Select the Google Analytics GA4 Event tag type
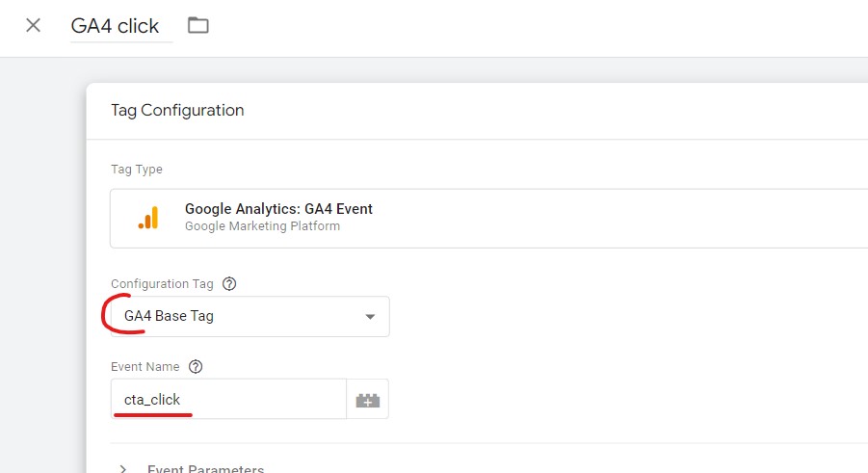Viewport: 868px width, 473px height. point(488,219)
